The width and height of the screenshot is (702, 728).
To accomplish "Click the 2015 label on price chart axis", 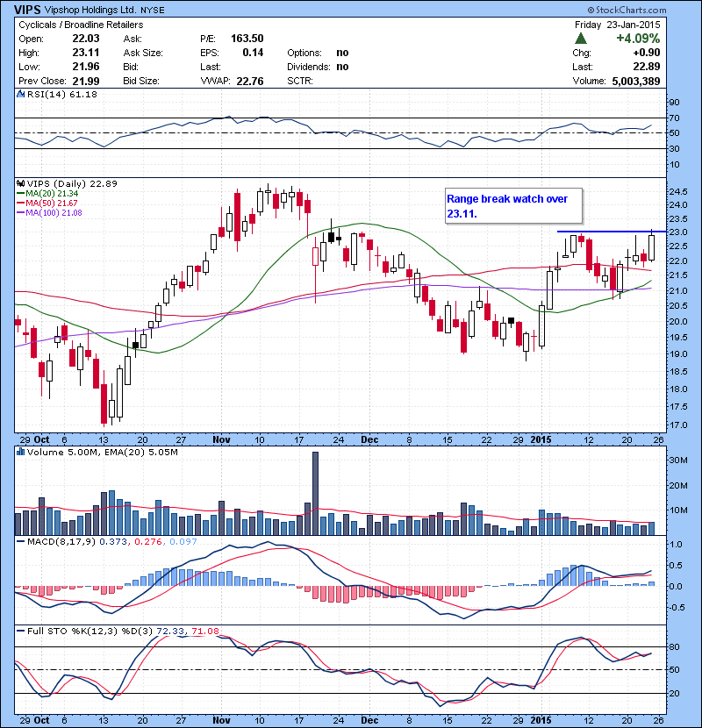I will (541, 439).
